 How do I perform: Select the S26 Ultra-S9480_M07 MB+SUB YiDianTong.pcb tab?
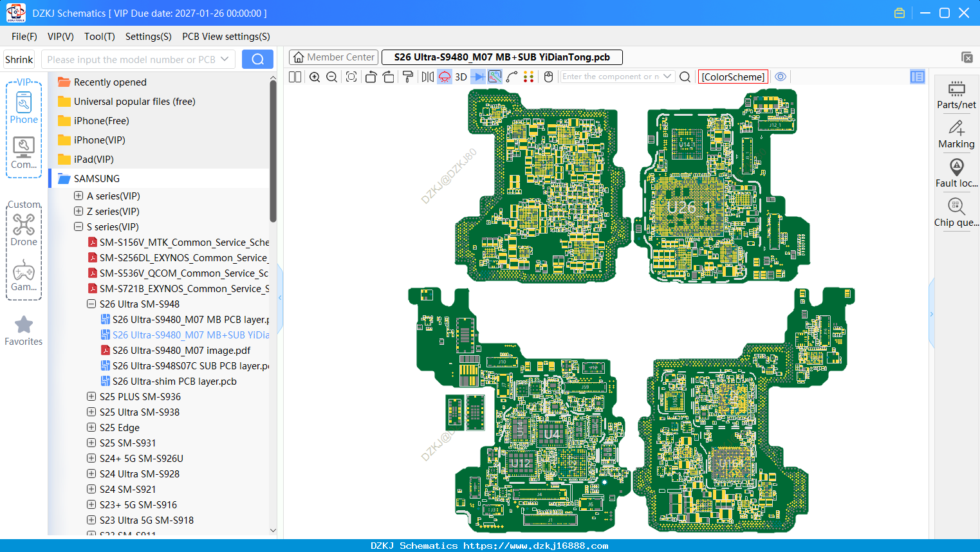(x=502, y=57)
